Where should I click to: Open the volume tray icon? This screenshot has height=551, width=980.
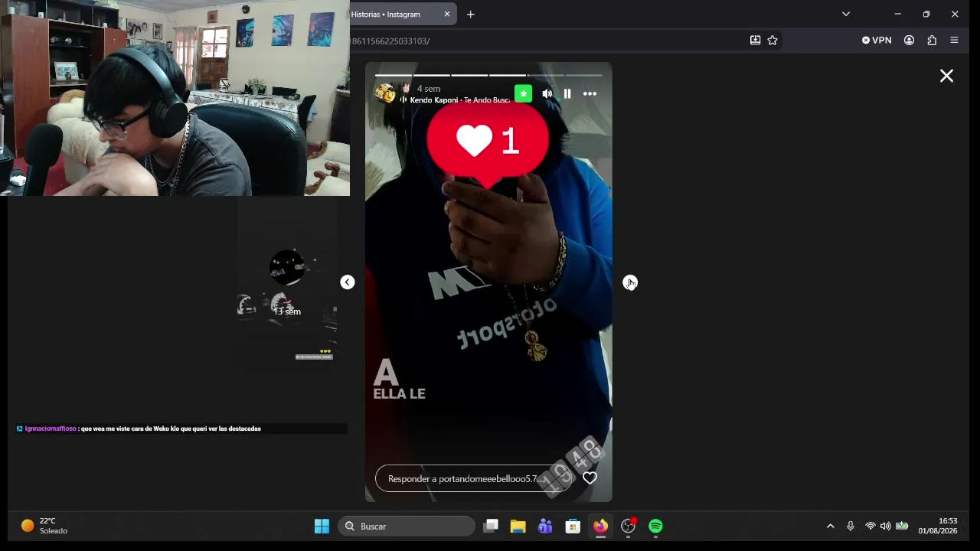point(885,526)
